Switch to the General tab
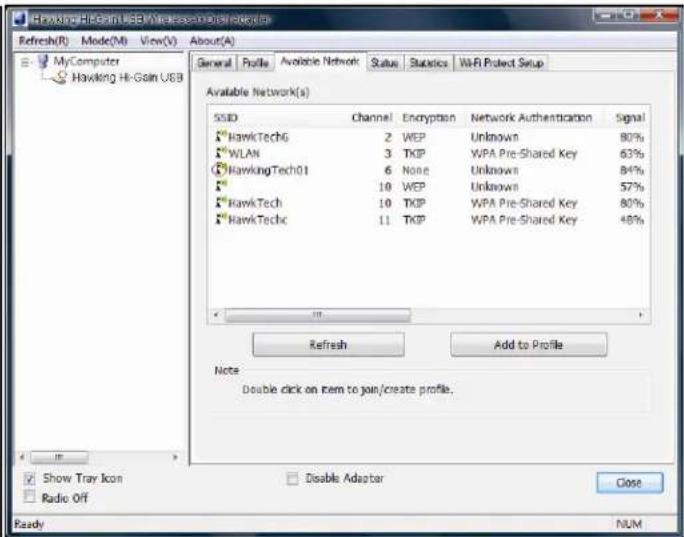 pyautogui.click(x=214, y=63)
